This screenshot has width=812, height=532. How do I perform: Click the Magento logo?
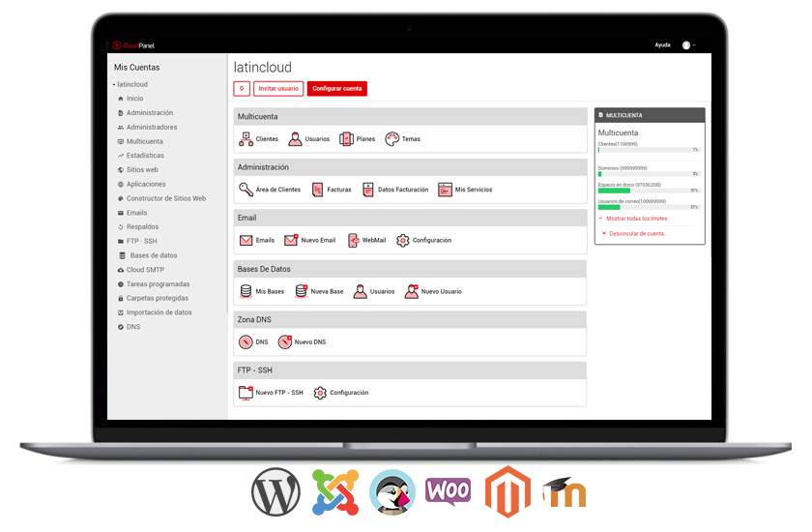(507, 491)
